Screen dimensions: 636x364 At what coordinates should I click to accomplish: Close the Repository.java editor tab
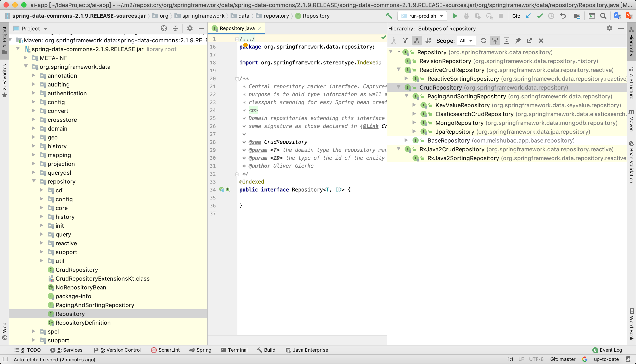point(260,28)
